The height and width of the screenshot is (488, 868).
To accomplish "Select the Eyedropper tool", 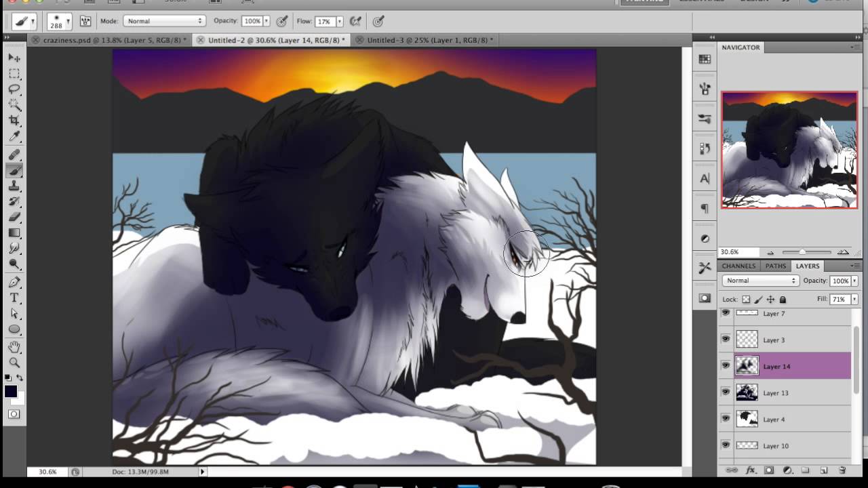I will 14,136.
